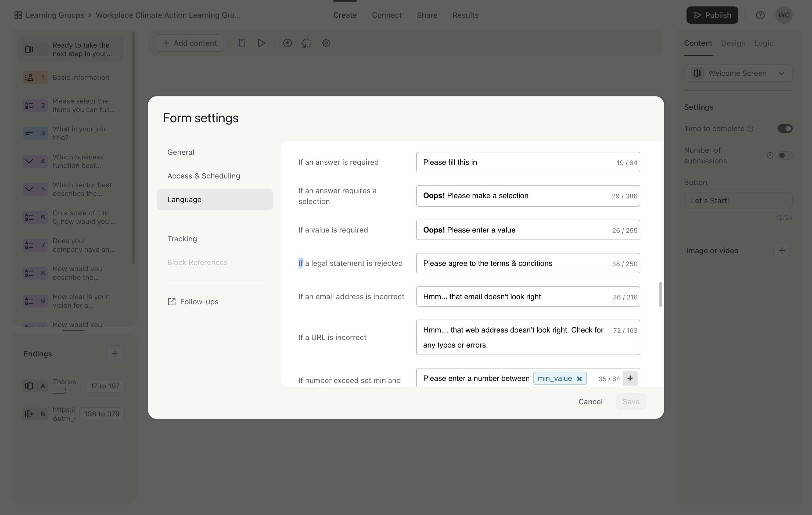Open the WC account avatar
This screenshot has height=515, width=812.
pos(784,15)
